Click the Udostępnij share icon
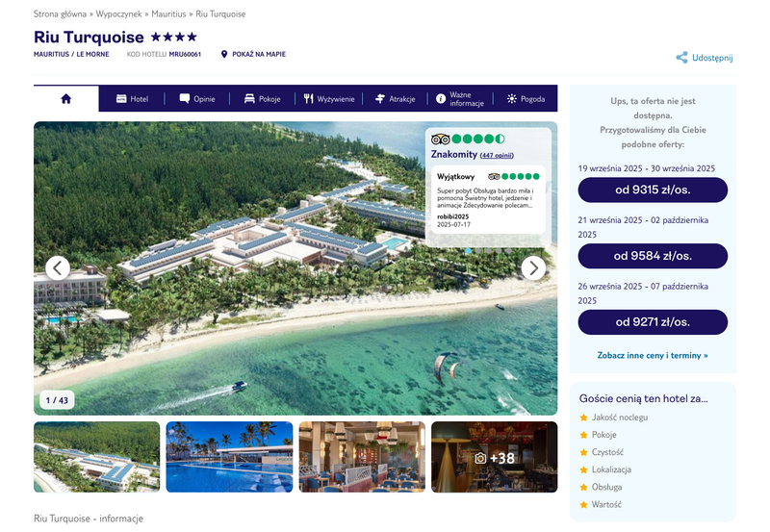770x532 pixels. point(681,58)
